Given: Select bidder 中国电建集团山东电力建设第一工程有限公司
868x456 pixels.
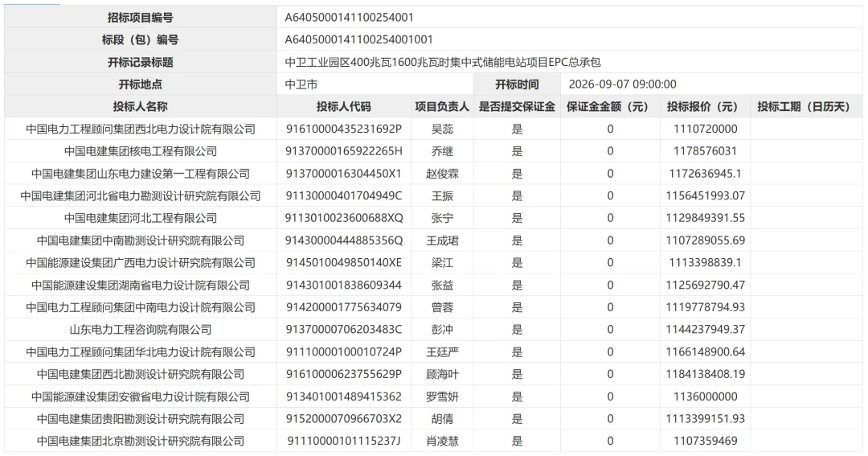Looking at the screenshot, I should pyautogui.click(x=141, y=174).
